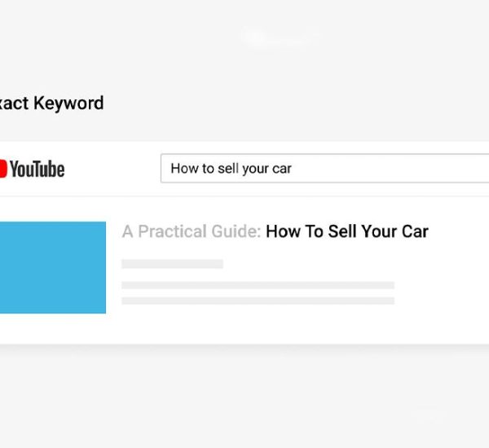
Task: Place cursor after "car" in the search query
Action: (x=293, y=169)
